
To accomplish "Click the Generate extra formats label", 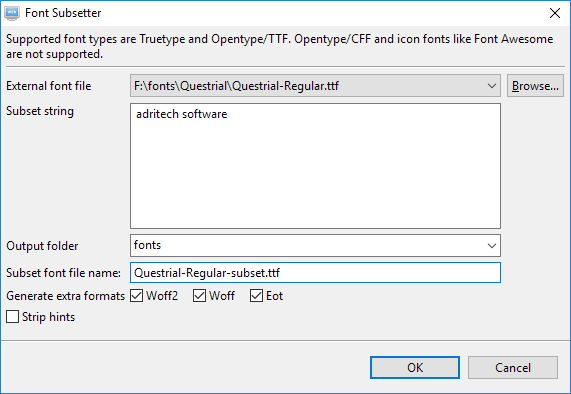I will point(66,296).
